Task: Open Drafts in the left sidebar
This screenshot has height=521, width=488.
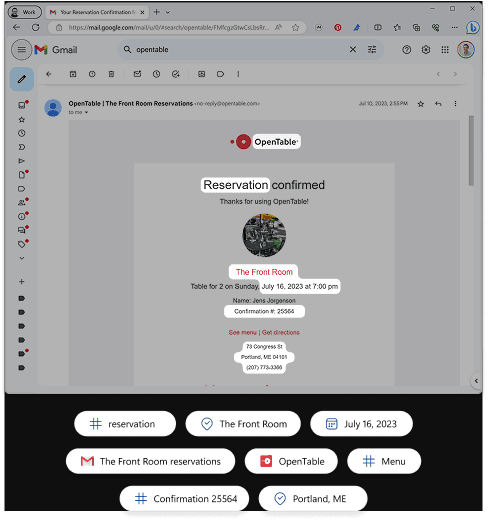Action: click(x=22, y=175)
